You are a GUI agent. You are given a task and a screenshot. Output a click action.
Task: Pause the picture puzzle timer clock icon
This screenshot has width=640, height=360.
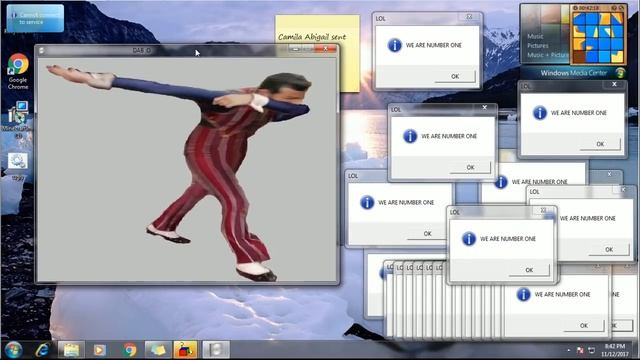(x=575, y=8)
